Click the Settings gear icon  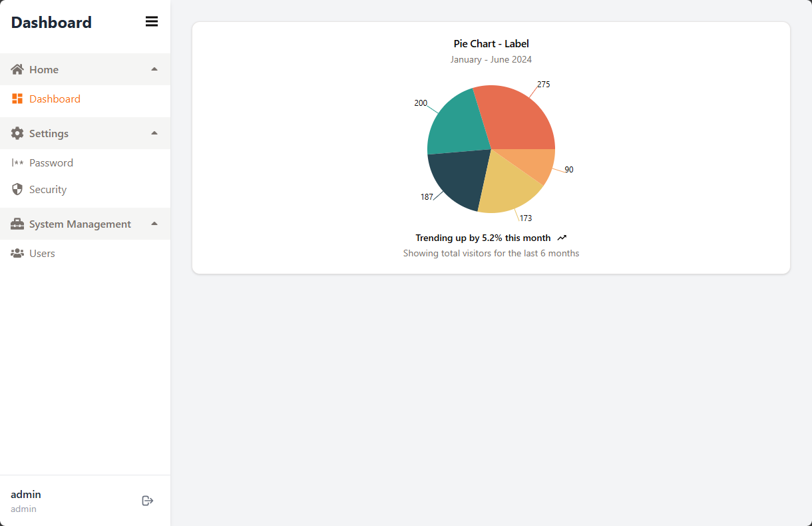click(17, 133)
